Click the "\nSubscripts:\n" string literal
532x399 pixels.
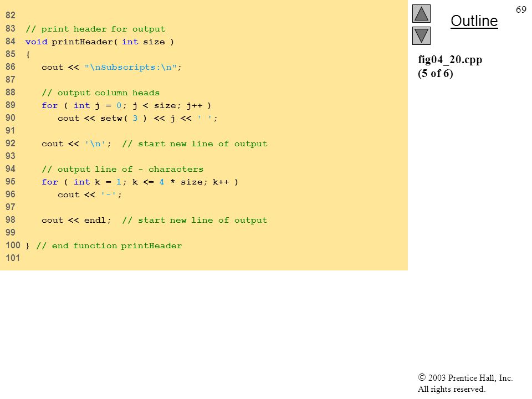pos(131,67)
